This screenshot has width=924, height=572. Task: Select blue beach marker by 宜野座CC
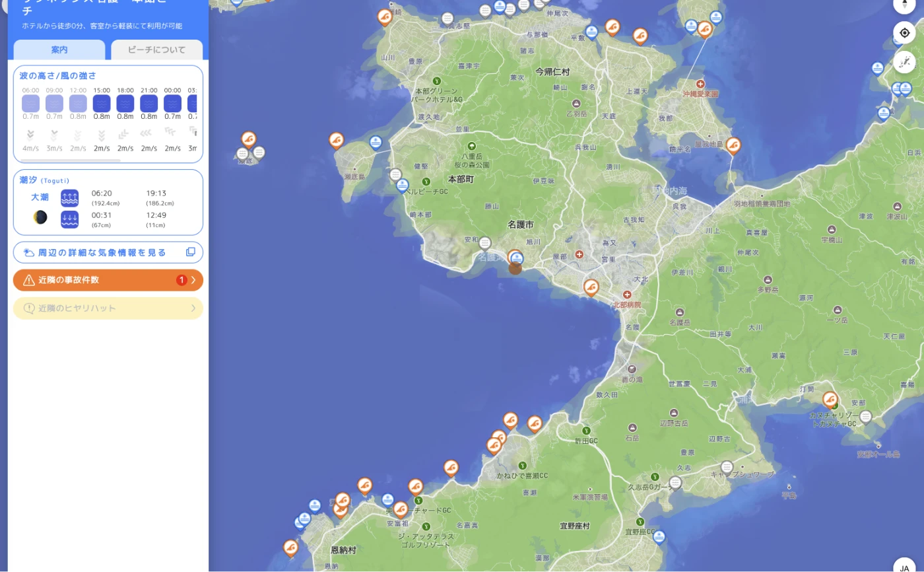point(659,537)
